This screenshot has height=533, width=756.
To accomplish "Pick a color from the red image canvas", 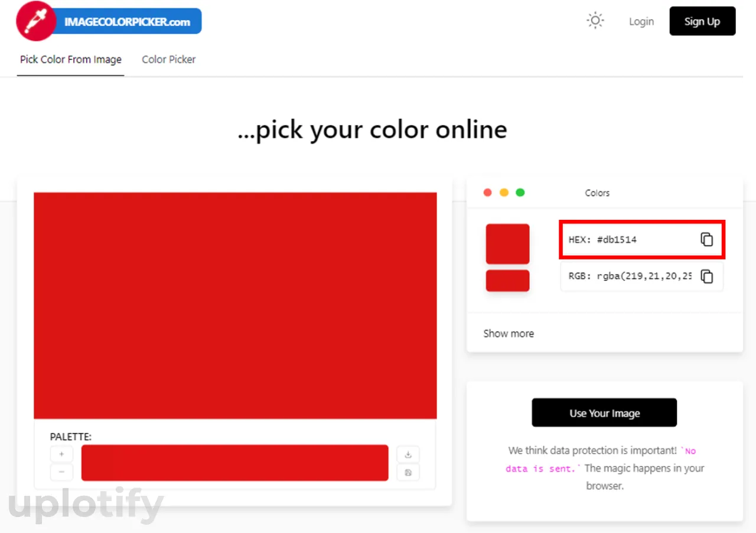I will [x=235, y=305].
